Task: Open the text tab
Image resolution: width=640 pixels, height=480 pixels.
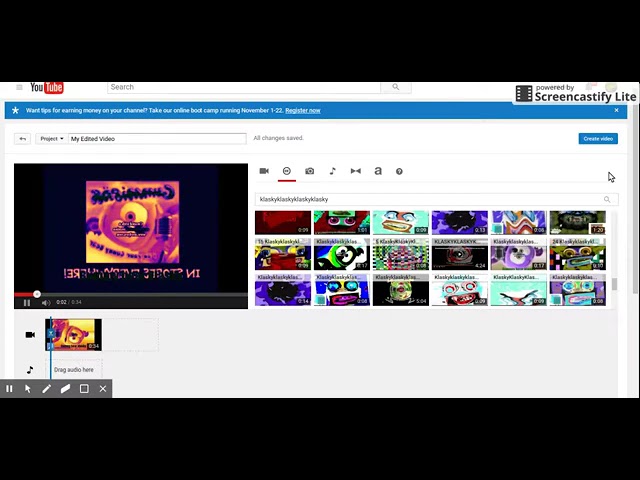Action: (x=378, y=171)
